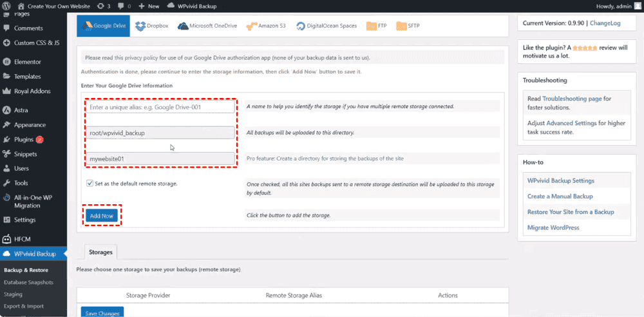Select WPvivid Backup in the sidebar
This screenshot has width=644, height=317.
pos(35,254)
